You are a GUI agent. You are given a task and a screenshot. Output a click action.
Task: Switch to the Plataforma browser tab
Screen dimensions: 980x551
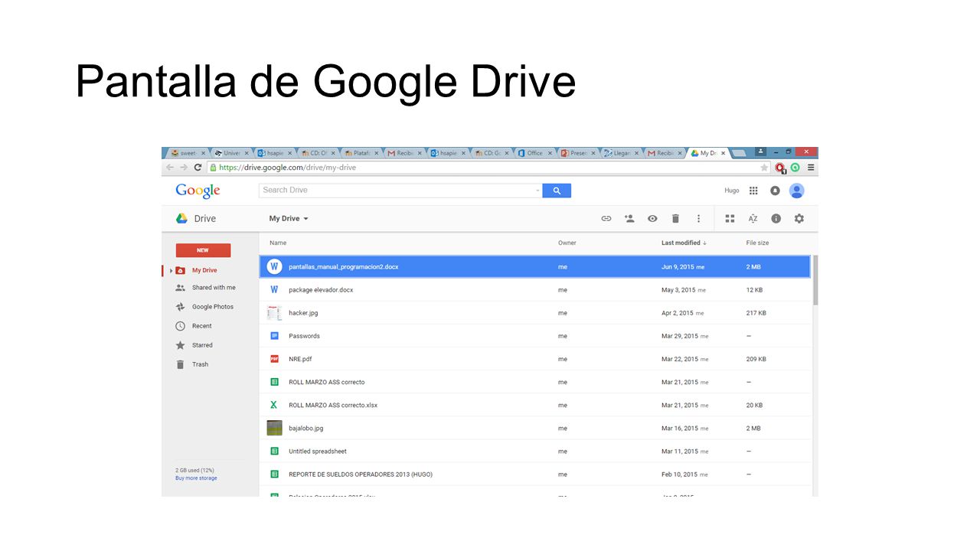tap(361, 153)
